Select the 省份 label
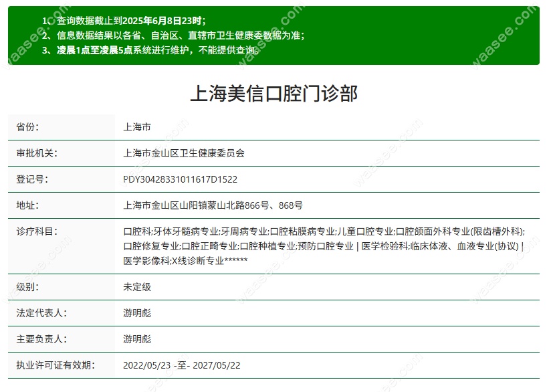This screenshot has width=549, height=392. pos(27,127)
